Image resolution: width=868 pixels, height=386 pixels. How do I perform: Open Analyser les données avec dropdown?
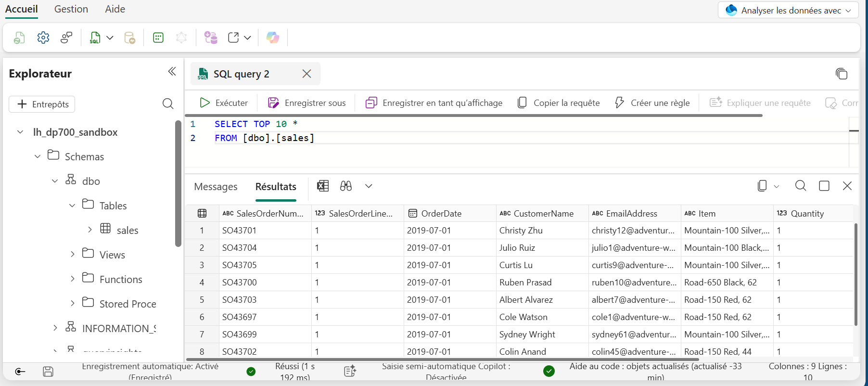point(788,10)
